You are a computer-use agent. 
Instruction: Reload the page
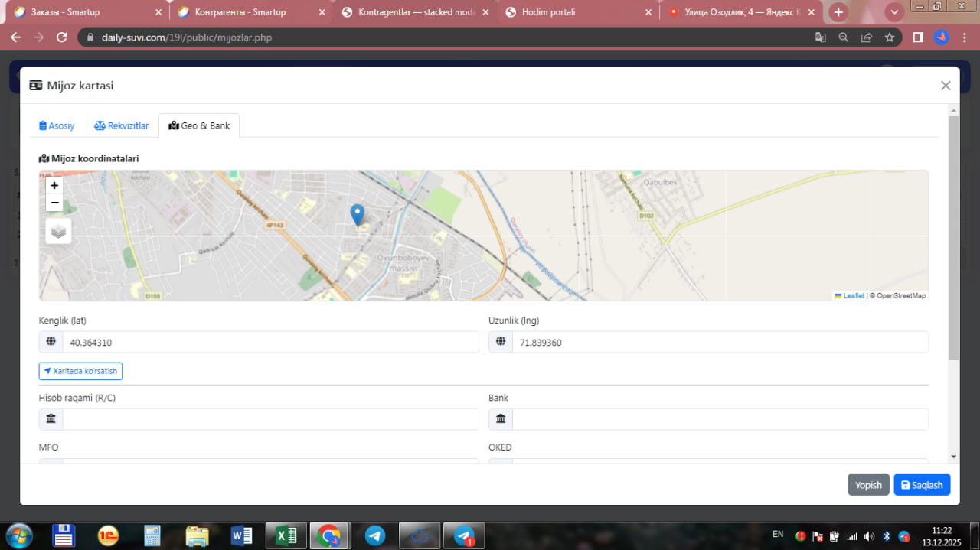click(62, 37)
